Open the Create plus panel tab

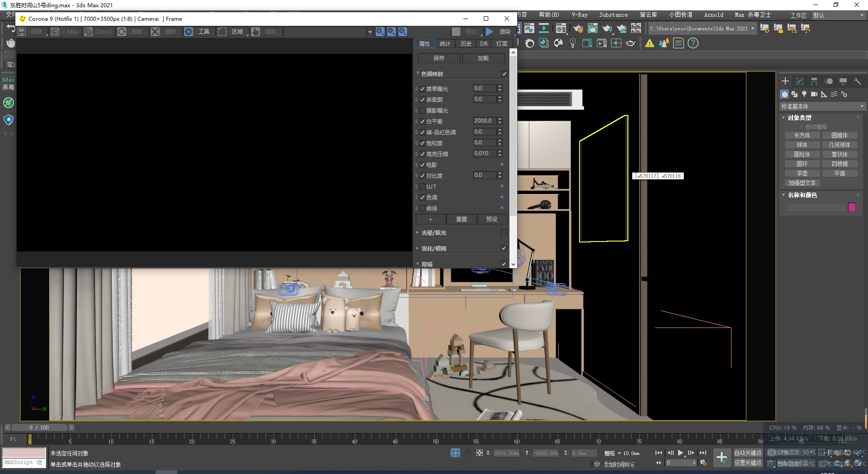click(x=785, y=81)
